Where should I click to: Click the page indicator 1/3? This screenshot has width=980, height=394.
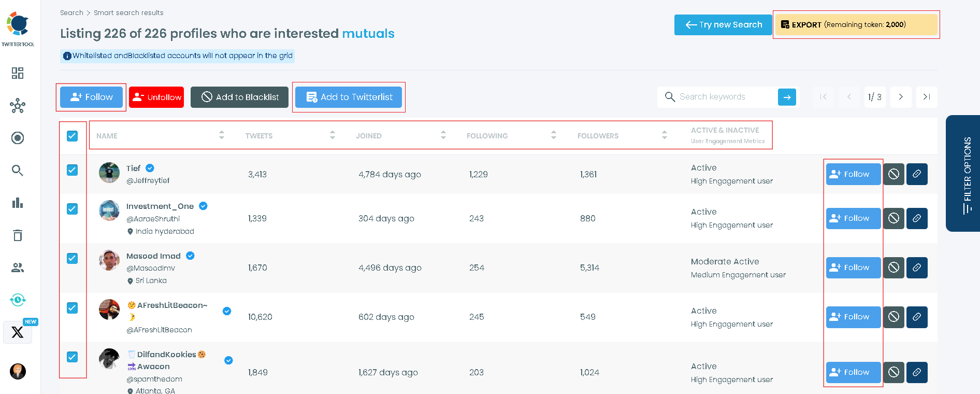[875, 97]
